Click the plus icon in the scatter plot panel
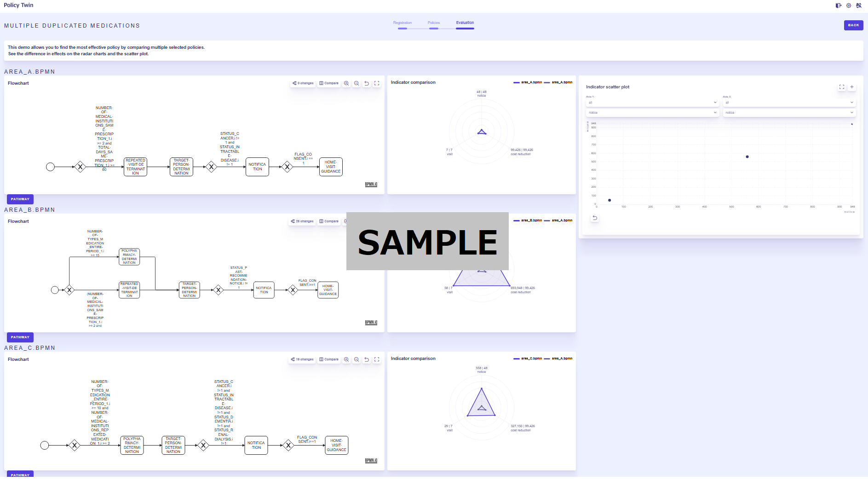The width and height of the screenshot is (868, 481). coord(852,87)
